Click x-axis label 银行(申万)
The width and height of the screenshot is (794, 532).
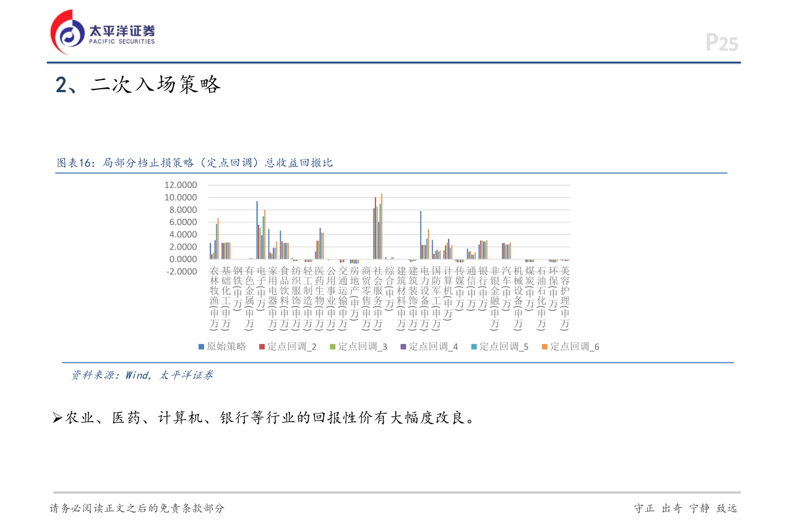(x=483, y=288)
